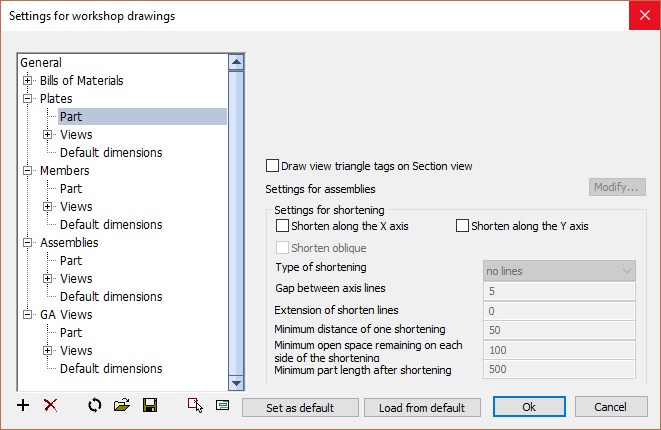Screen dimensions: 661x430
Task: Check Shorten along the X axis
Action: tap(282, 226)
